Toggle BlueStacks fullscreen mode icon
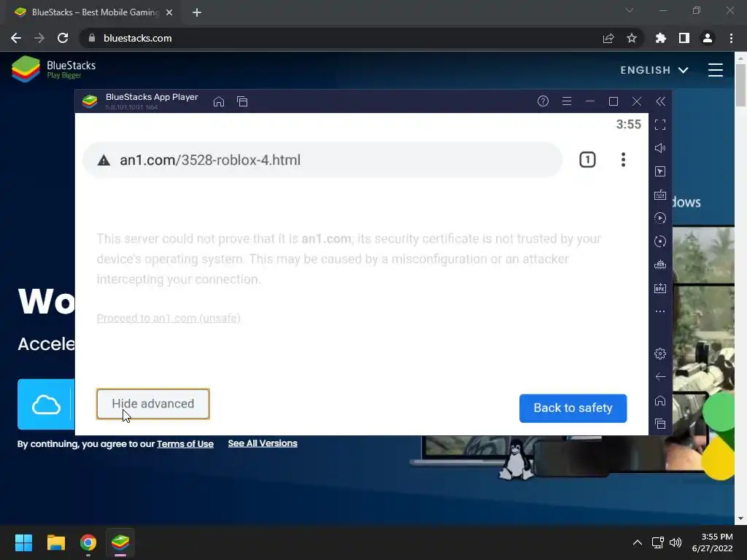This screenshot has height=560, width=747. click(659, 125)
